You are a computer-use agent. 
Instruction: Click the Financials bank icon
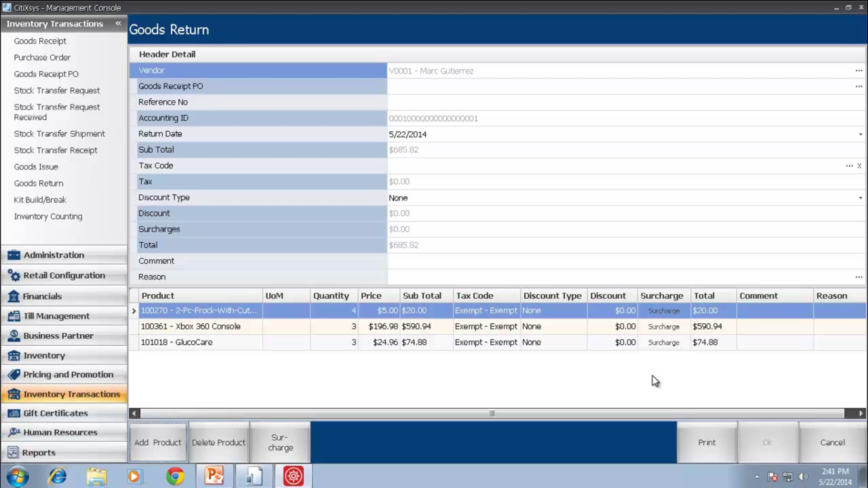click(x=14, y=296)
